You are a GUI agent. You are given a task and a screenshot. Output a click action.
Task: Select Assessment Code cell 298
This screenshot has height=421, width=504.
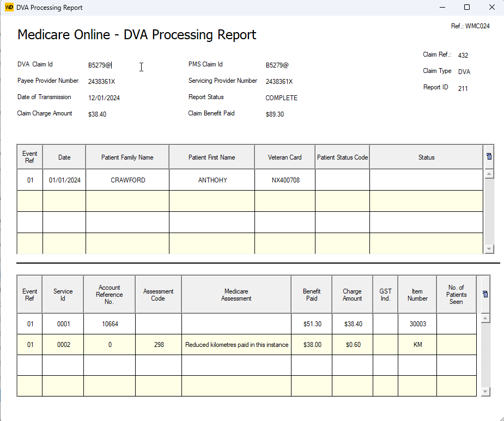click(x=158, y=345)
